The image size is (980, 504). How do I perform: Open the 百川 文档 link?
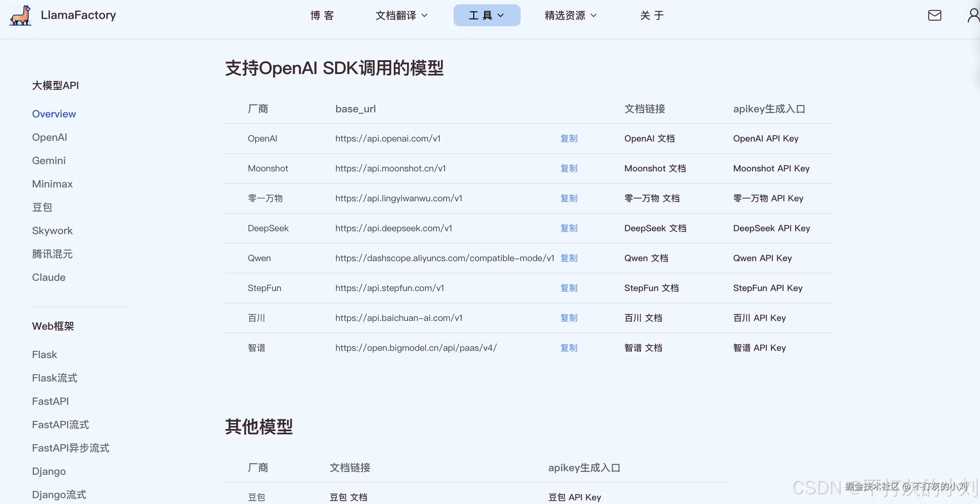click(643, 318)
